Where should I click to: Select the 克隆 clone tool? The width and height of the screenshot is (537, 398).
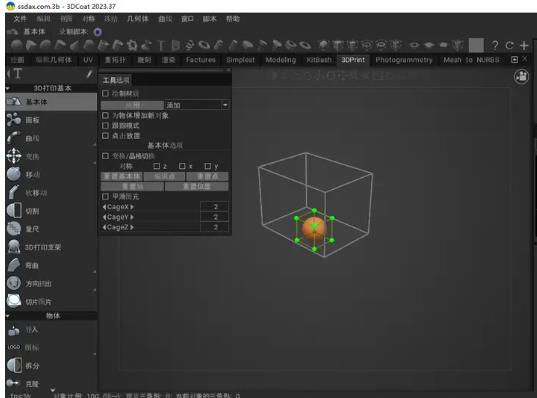51,384
